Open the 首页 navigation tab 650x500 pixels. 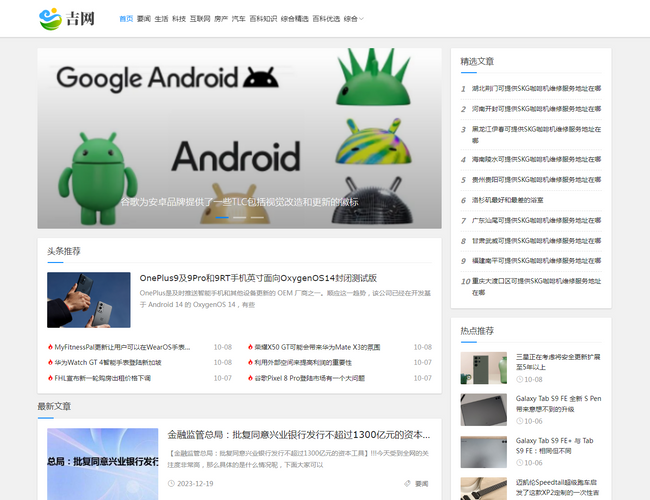click(126, 19)
